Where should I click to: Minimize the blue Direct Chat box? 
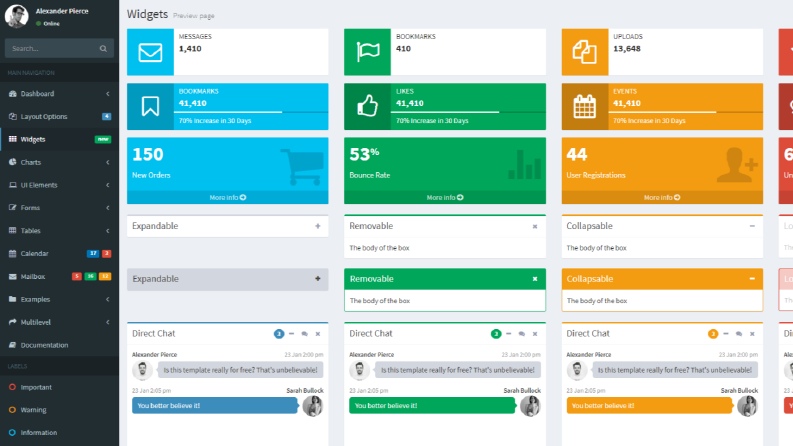click(291, 334)
